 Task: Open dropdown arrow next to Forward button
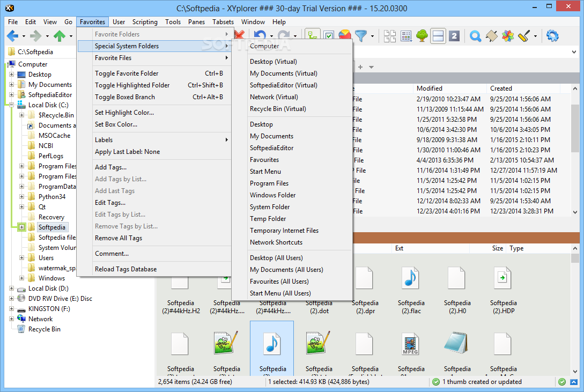click(47, 36)
